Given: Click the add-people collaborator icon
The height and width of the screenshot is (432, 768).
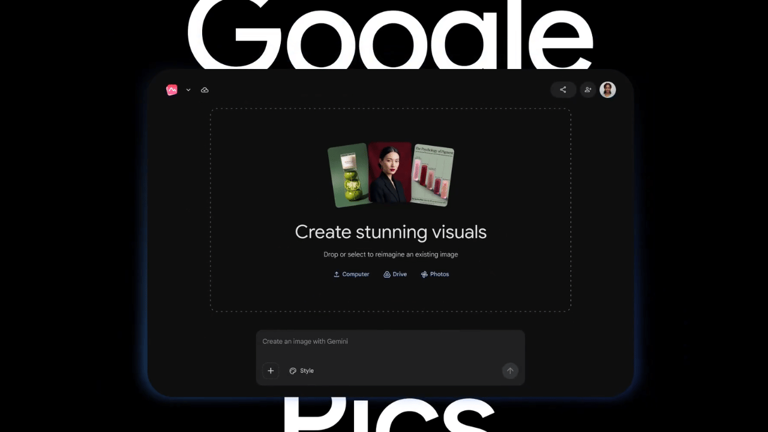Looking at the screenshot, I should tap(588, 90).
